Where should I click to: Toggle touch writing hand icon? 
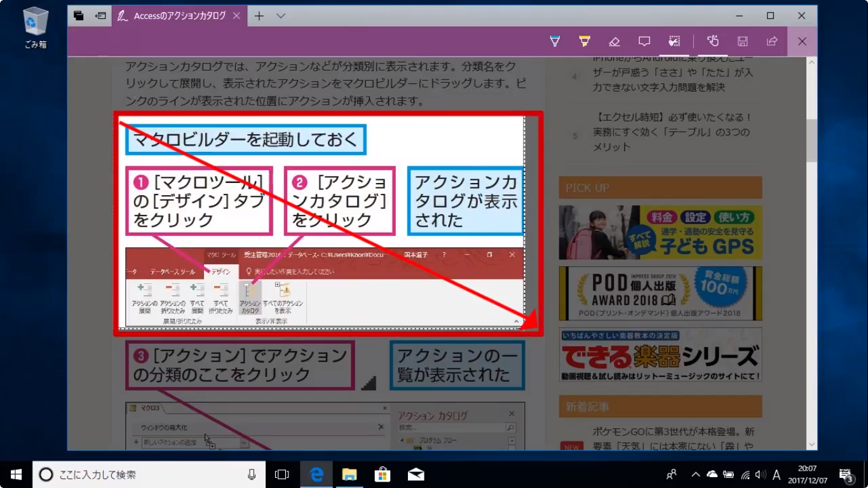pos(713,41)
